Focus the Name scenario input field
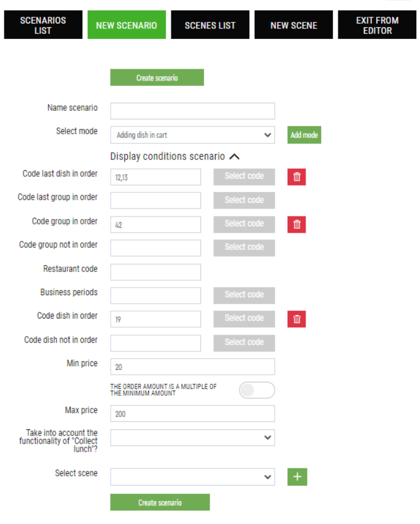The height and width of the screenshot is (524, 420). 192,111
